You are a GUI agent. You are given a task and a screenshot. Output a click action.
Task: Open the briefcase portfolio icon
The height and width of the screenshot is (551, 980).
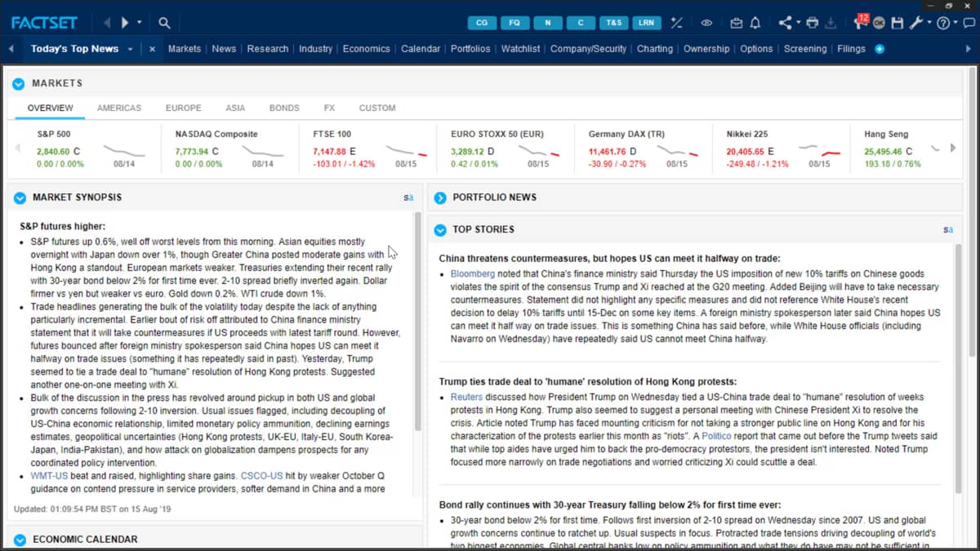coord(737,23)
